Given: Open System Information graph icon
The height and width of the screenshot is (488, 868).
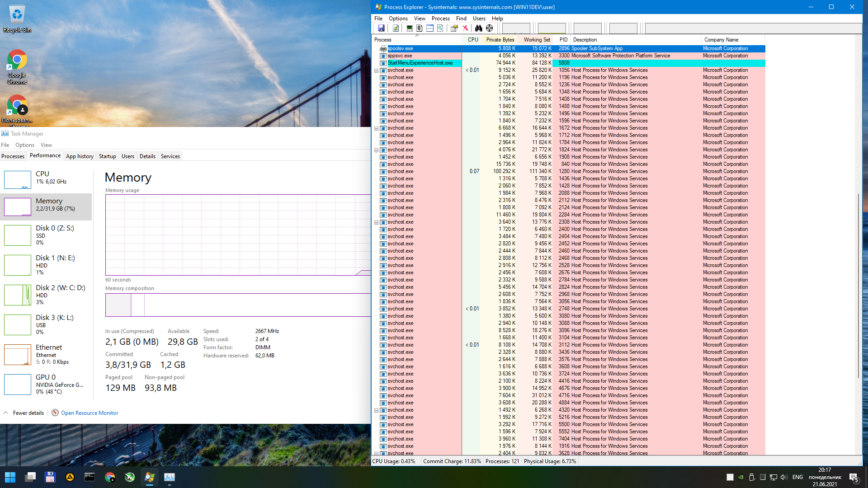Looking at the screenshot, I should [x=410, y=28].
